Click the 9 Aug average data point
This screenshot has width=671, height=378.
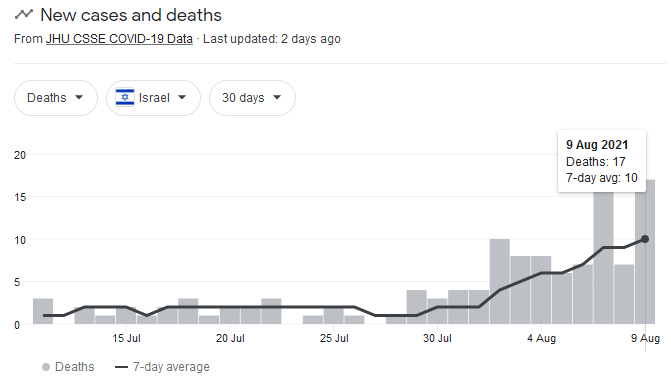point(645,239)
